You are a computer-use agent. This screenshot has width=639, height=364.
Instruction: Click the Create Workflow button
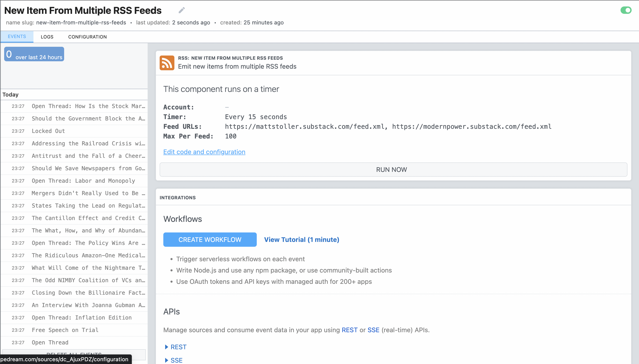point(209,240)
